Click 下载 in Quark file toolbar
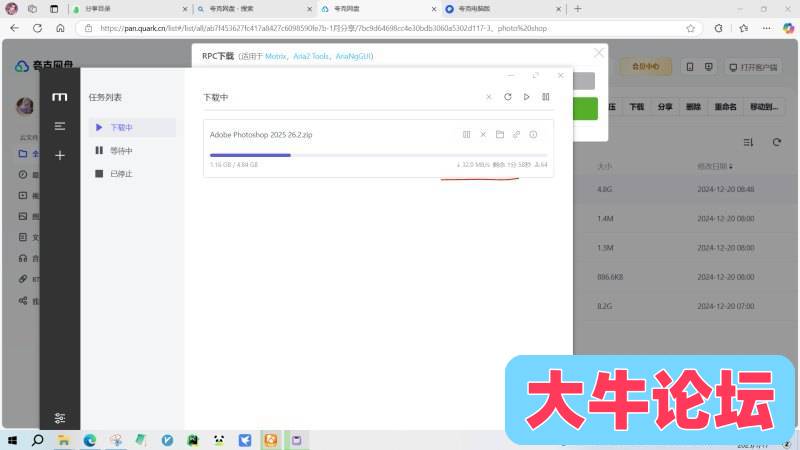Screen dimensions: 800x450 pos(636,107)
